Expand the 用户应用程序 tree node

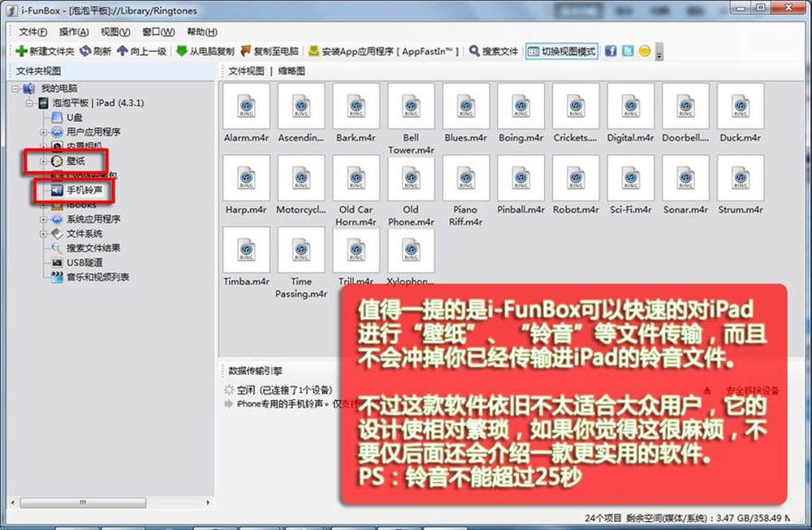44,132
